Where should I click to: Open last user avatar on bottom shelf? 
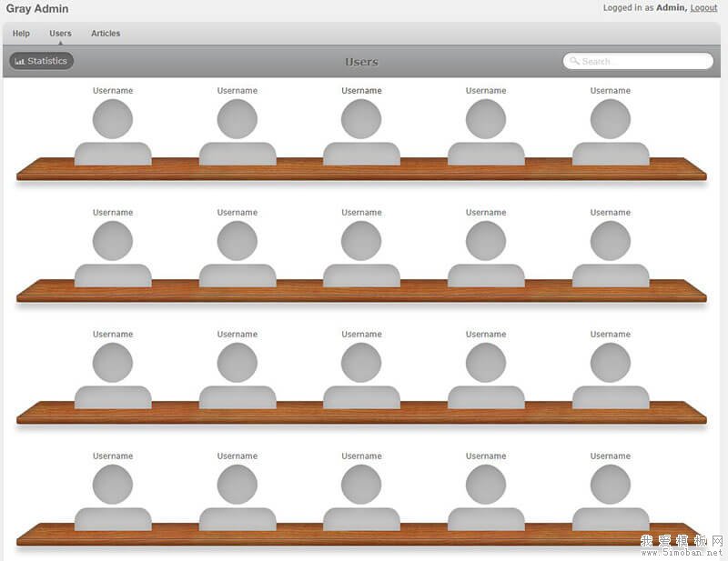[x=611, y=496]
